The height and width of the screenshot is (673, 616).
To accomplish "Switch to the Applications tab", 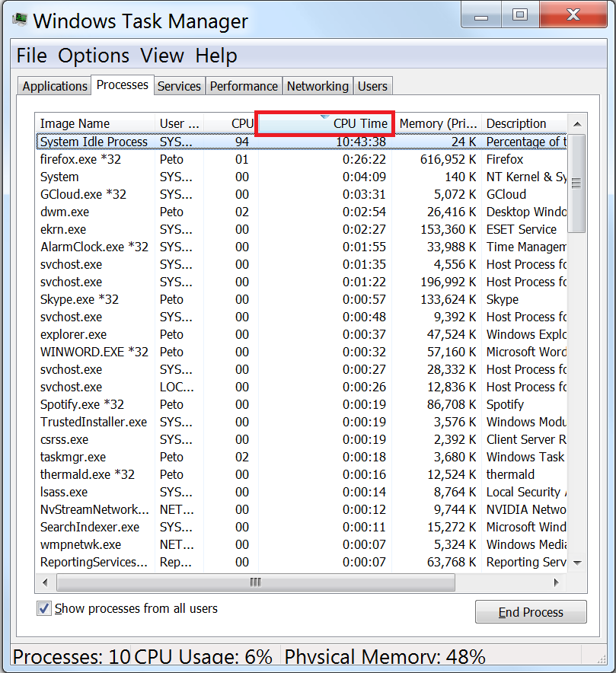I will [x=55, y=86].
